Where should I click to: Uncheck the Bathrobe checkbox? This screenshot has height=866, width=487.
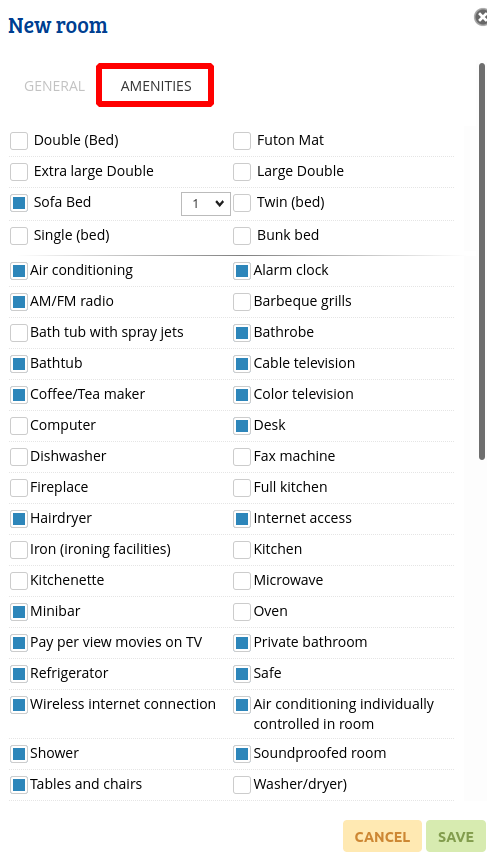coord(242,333)
